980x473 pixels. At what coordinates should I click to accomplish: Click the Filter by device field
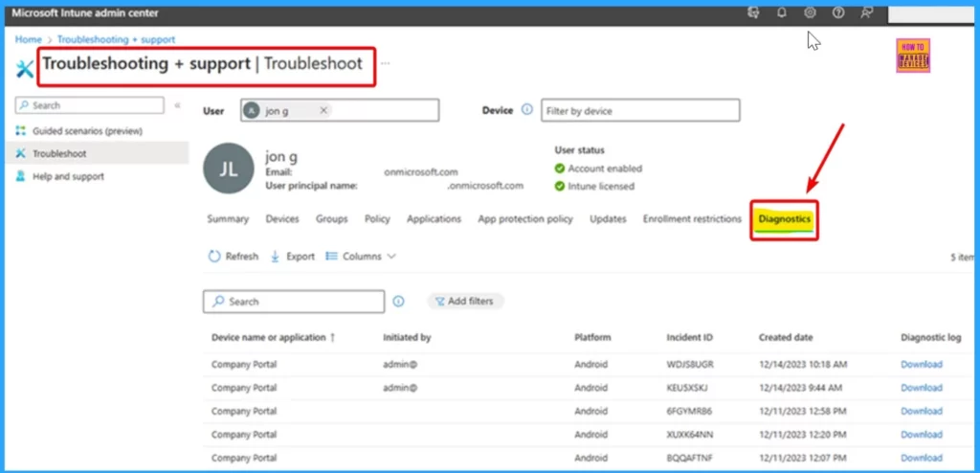pos(640,110)
